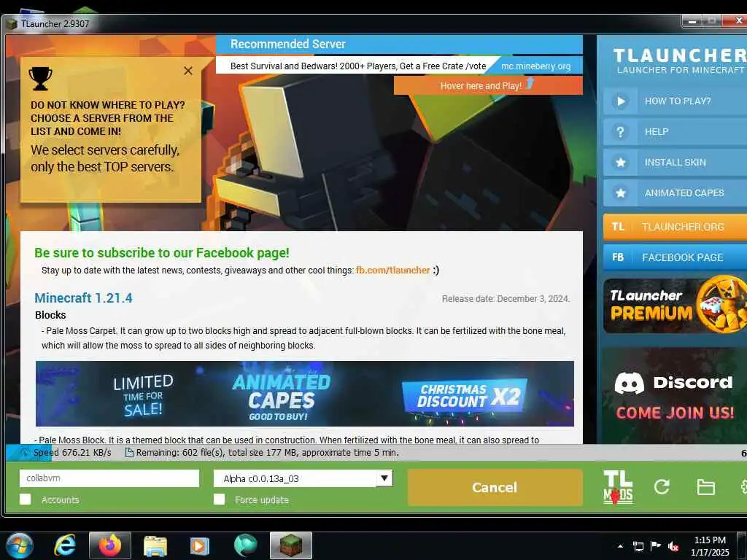The image size is (747, 560).
Task: Click the username field showing collabvm
Action: [109, 478]
